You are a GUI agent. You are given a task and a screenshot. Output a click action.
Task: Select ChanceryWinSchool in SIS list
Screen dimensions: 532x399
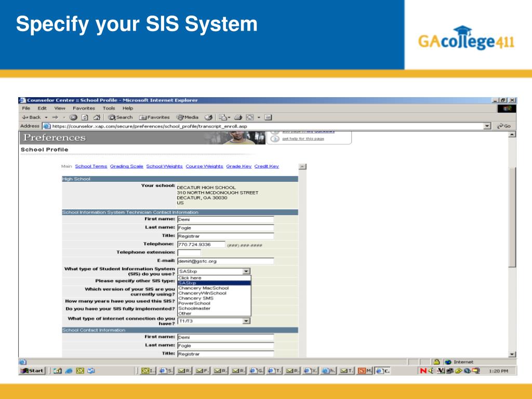pyautogui.click(x=214, y=293)
